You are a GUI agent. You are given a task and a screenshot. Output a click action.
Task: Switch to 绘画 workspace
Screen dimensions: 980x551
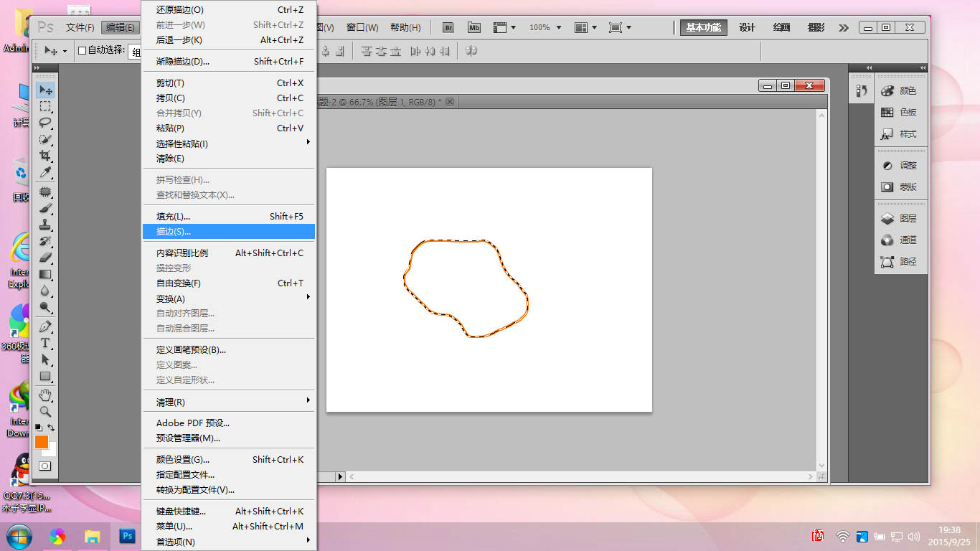point(781,27)
